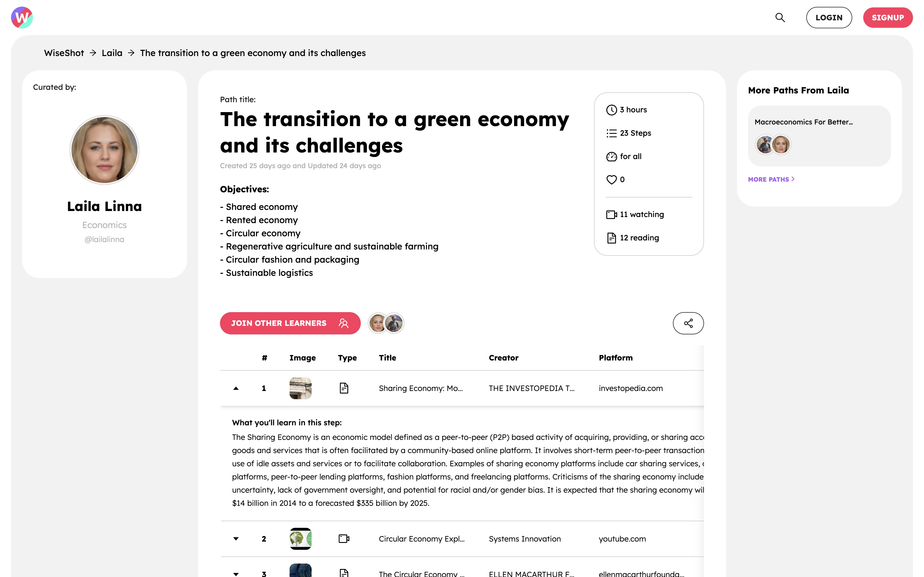Click the share icon button
This screenshot has height=577, width=924.
pyautogui.click(x=688, y=323)
